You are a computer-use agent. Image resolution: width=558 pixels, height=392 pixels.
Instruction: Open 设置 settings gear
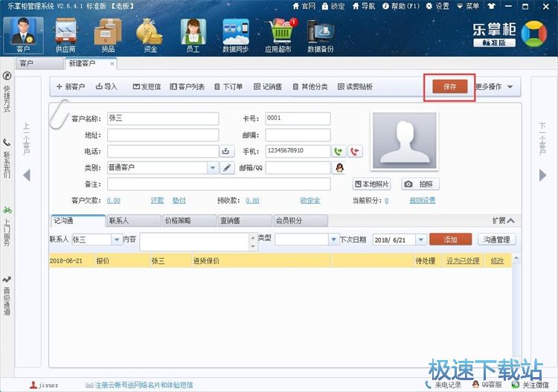pyautogui.click(x=437, y=6)
